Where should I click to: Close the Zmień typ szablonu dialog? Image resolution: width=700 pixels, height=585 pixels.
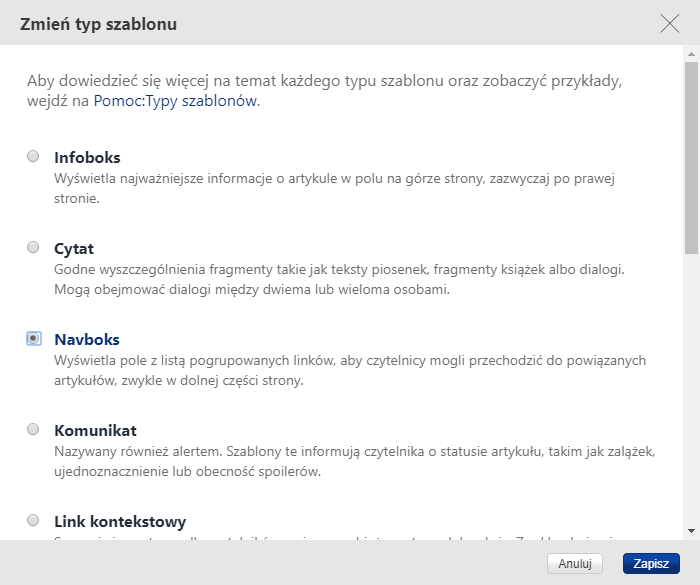(x=670, y=24)
